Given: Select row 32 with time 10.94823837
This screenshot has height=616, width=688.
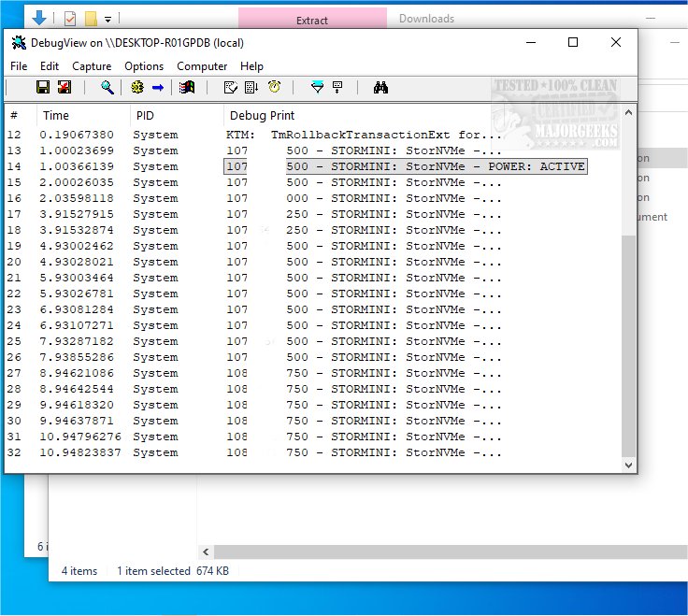Looking at the screenshot, I should click(x=312, y=452).
